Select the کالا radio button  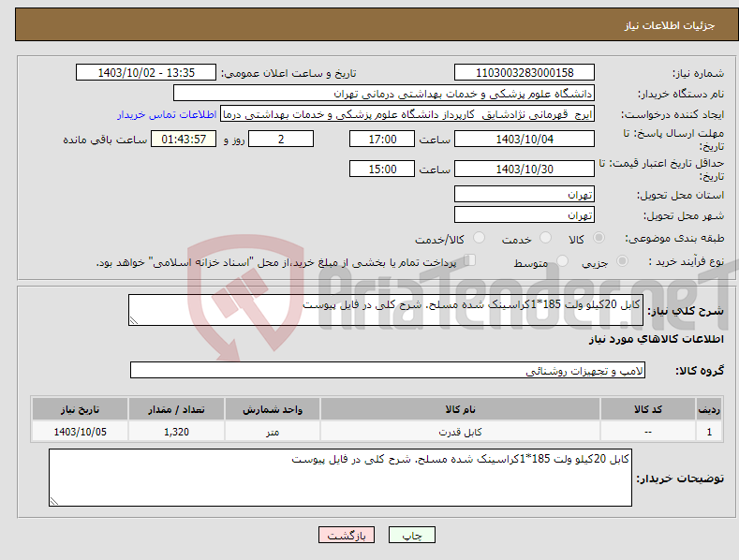pos(599,238)
